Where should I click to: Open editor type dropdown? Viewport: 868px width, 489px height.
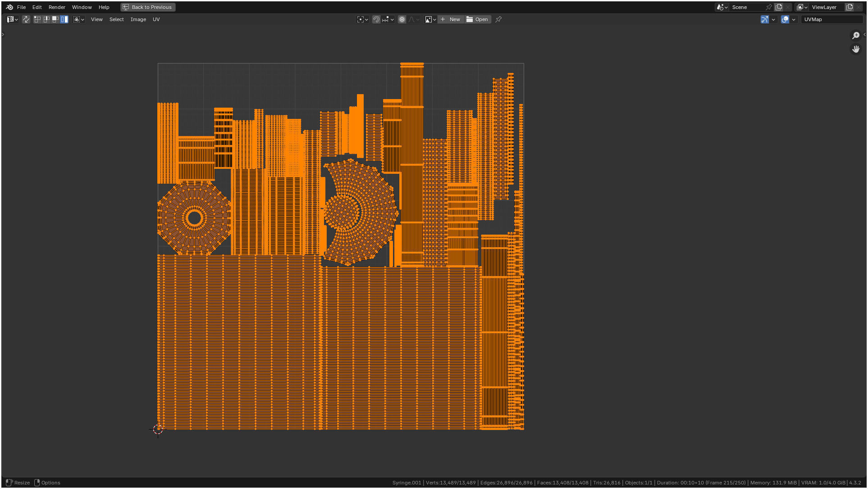tap(12, 19)
